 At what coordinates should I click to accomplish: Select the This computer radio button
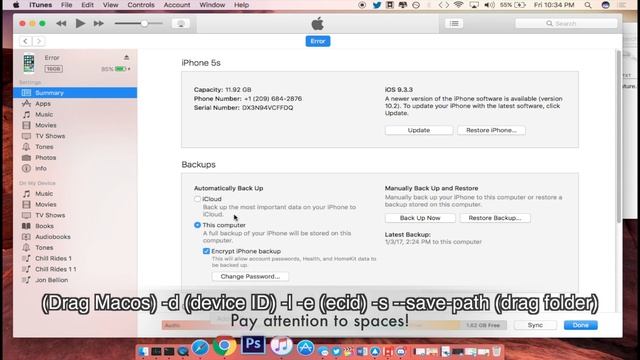[x=198, y=225]
